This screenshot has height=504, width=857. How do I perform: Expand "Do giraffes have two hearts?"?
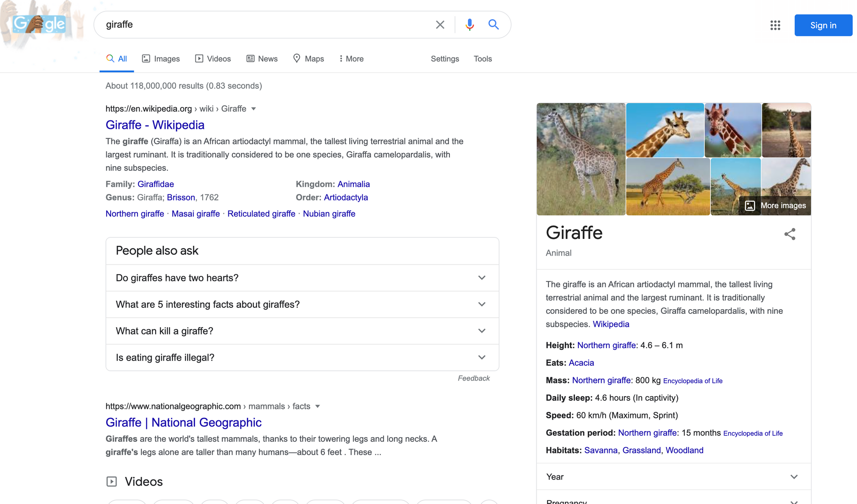[x=302, y=278]
